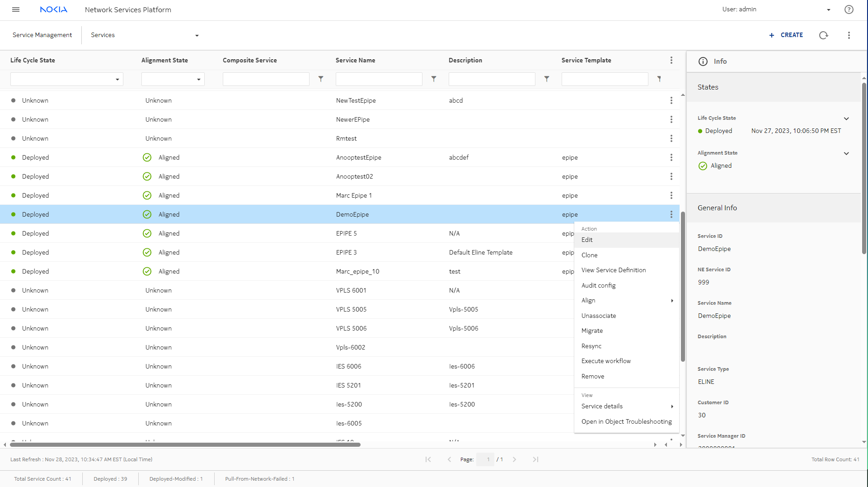Image resolution: width=868 pixels, height=487 pixels.
Task: Jump to last page arrow
Action: pos(535,459)
